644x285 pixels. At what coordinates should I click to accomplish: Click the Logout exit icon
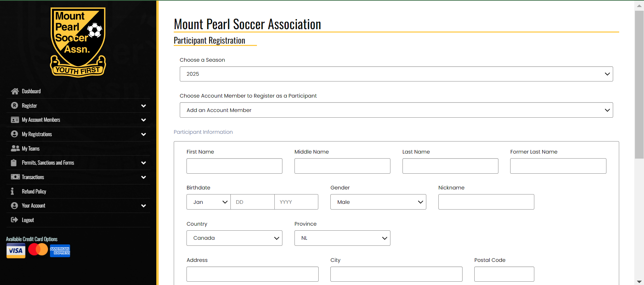14,220
